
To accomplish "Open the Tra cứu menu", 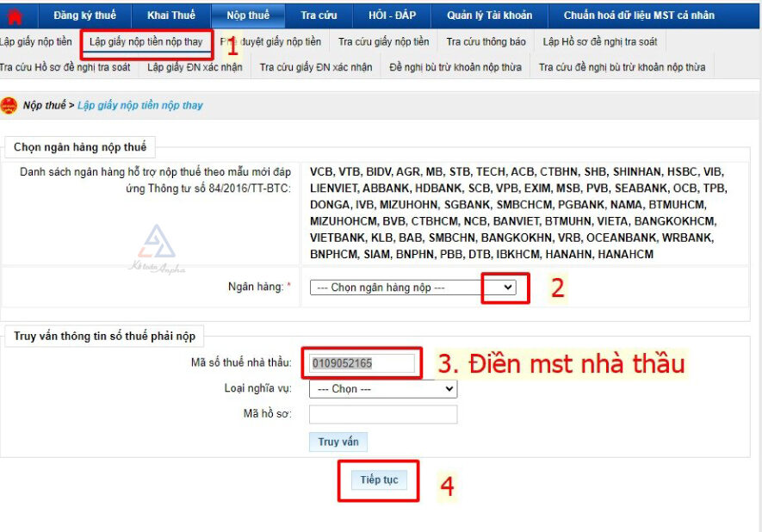I will click(319, 15).
